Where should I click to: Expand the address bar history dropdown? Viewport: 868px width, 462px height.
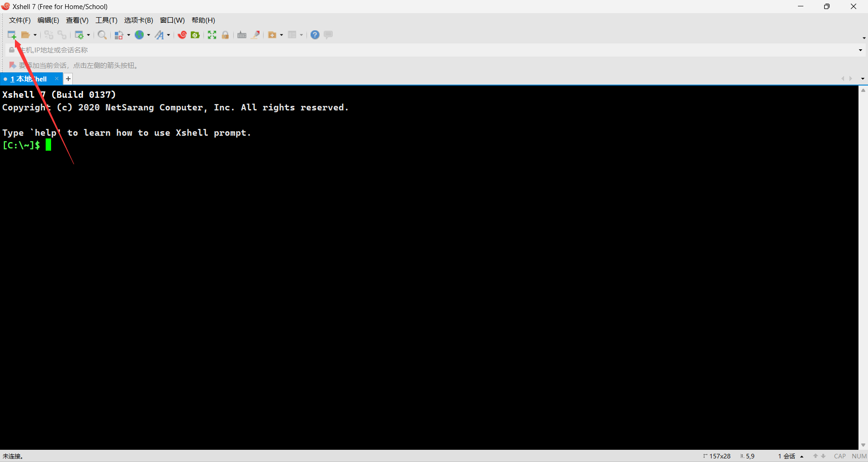point(860,50)
